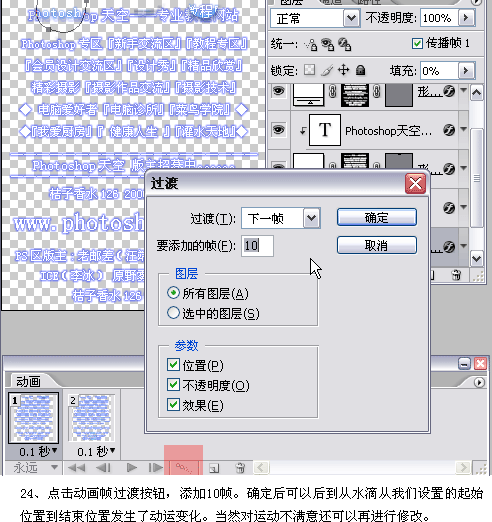The width and height of the screenshot is (492, 522).
Task: Delete frame using animation trash icon
Action: (240, 468)
